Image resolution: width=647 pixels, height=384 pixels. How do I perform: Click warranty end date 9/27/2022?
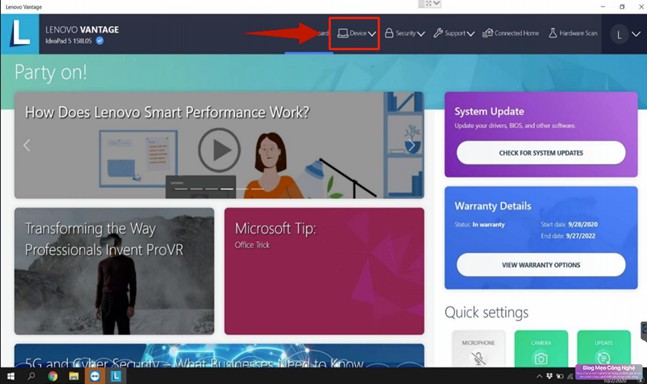(581, 236)
